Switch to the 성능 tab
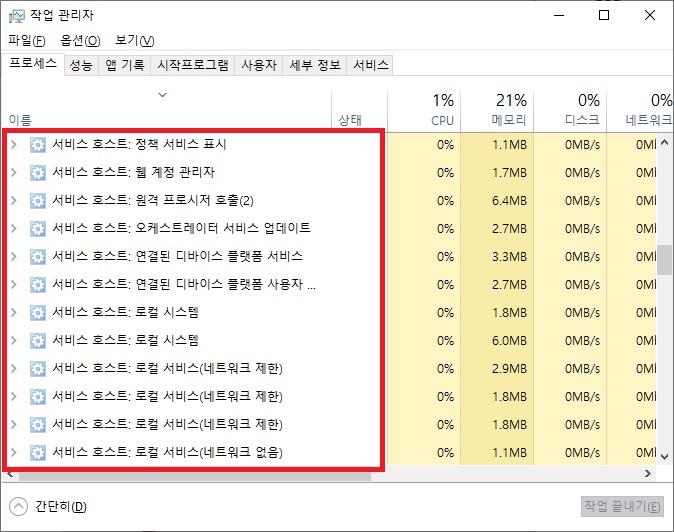674x532 pixels. point(81,65)
